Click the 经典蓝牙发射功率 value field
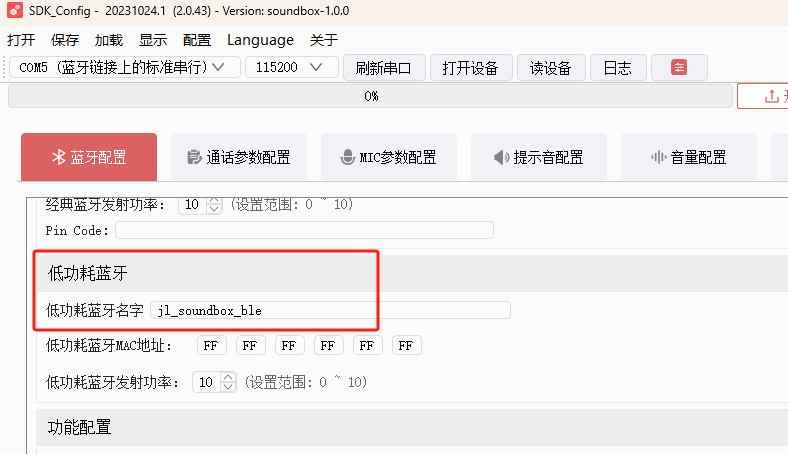The width and height of the screenshot is (788, 454). tap(193, 205)
